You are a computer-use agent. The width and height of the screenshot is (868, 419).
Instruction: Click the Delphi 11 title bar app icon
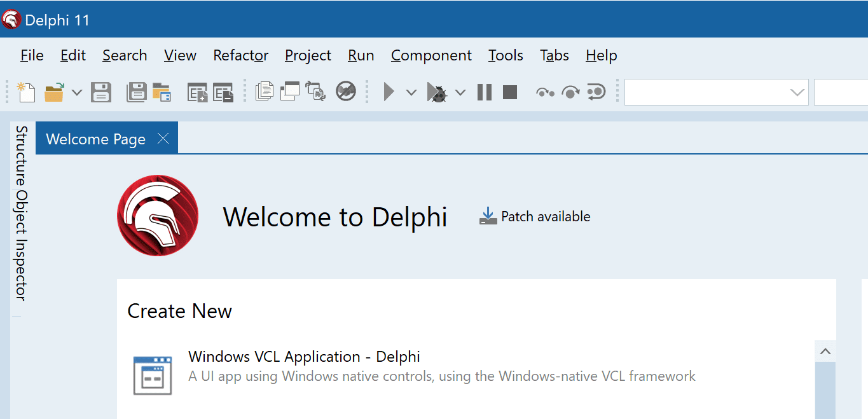click(x=11, y=20)
